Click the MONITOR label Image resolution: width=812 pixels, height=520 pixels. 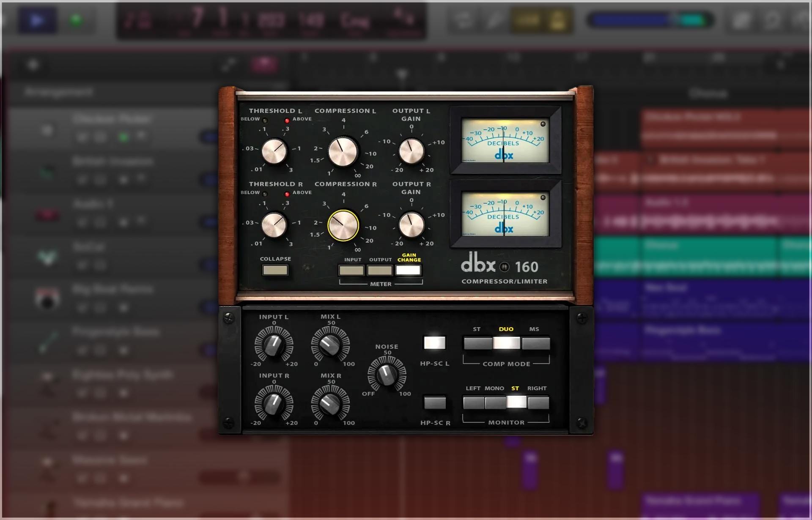[x=506, y=423]
